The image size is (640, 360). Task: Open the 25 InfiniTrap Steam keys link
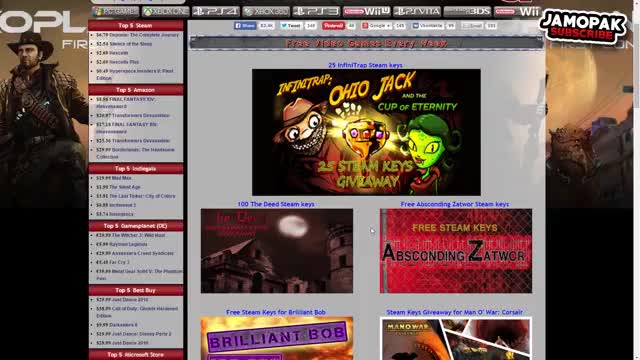pos(365,65)
